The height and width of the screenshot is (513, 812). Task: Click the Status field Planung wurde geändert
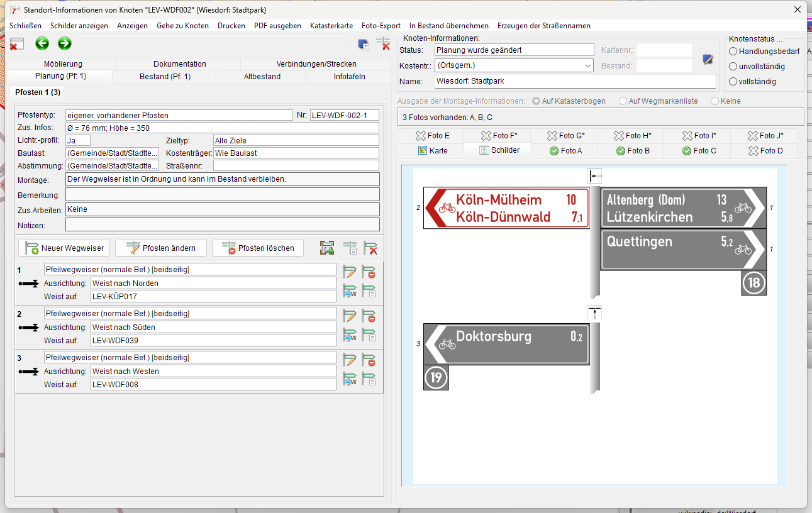pyautogui.click(x=514, y=50)
